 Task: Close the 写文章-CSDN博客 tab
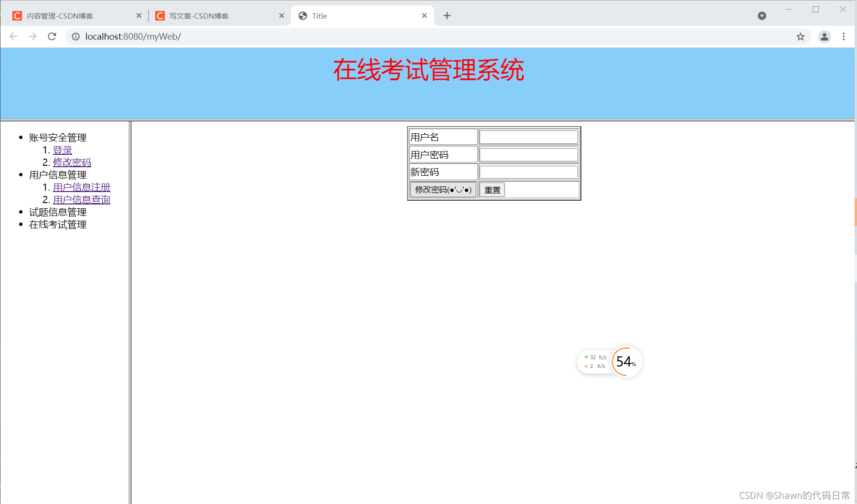coord(282,16)
